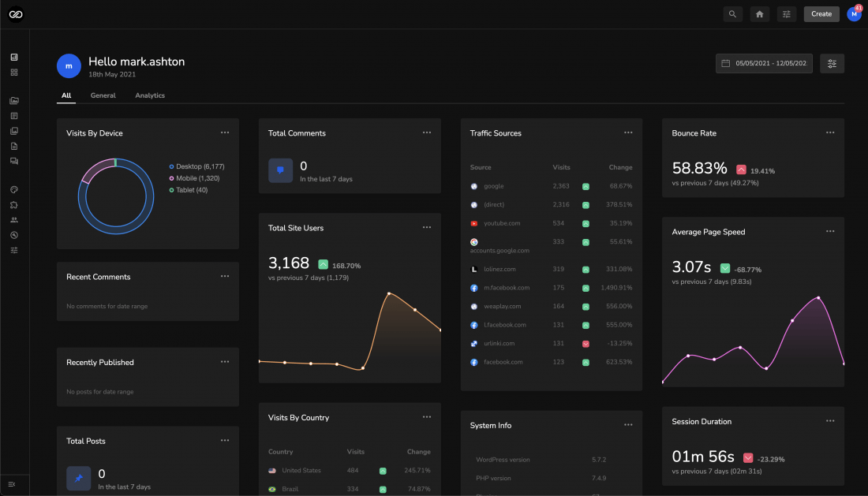The image size is (868, 496).
Task: Switch to the Analytics tab
Action: 150,95
